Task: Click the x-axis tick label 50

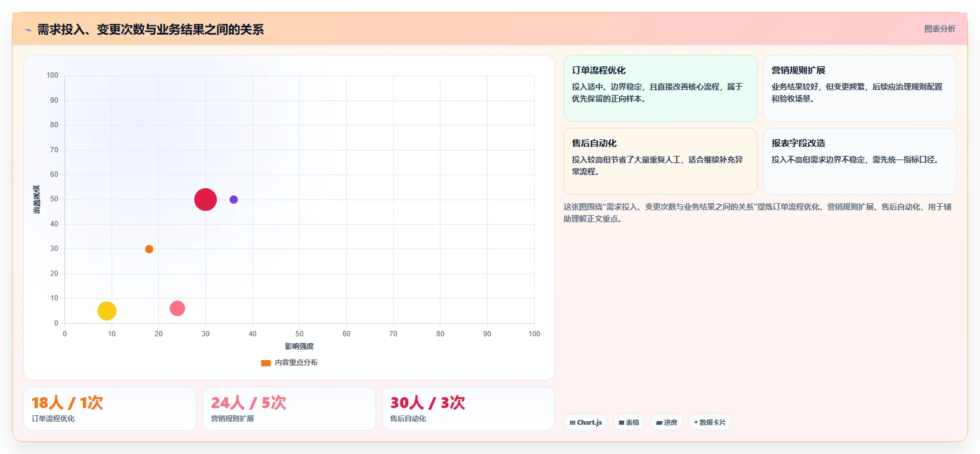Action: (300, 334)
